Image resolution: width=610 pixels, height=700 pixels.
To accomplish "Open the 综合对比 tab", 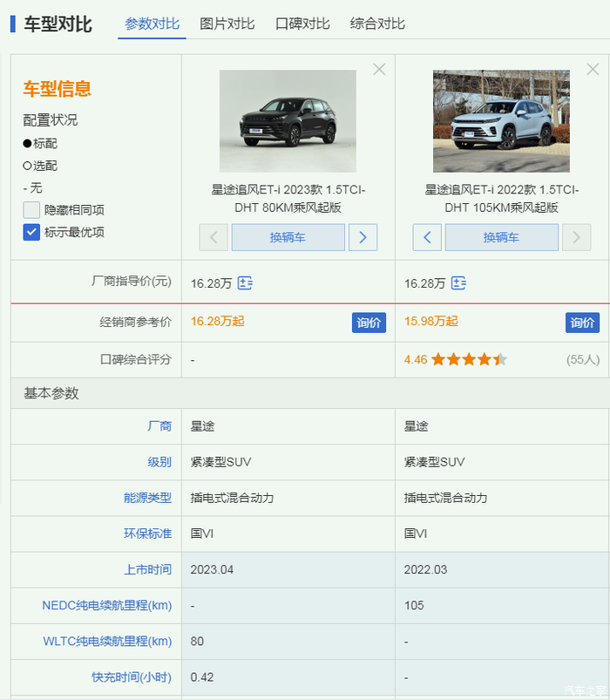I will (x=377, y=24).
